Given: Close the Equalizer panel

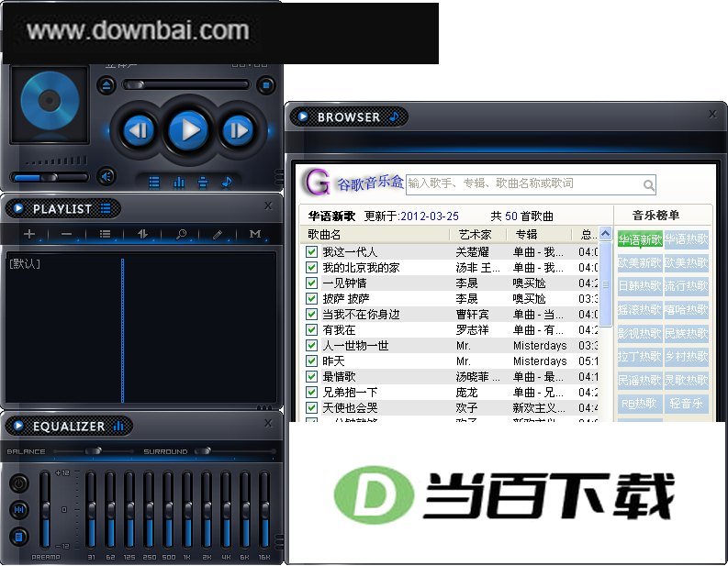Looking at the screenshot, I should [x=268, y=423].
